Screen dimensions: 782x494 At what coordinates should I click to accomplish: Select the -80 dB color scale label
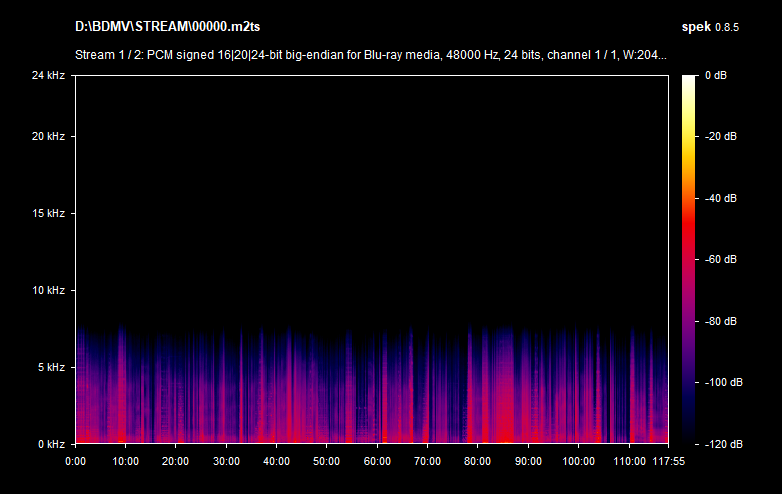719,321
